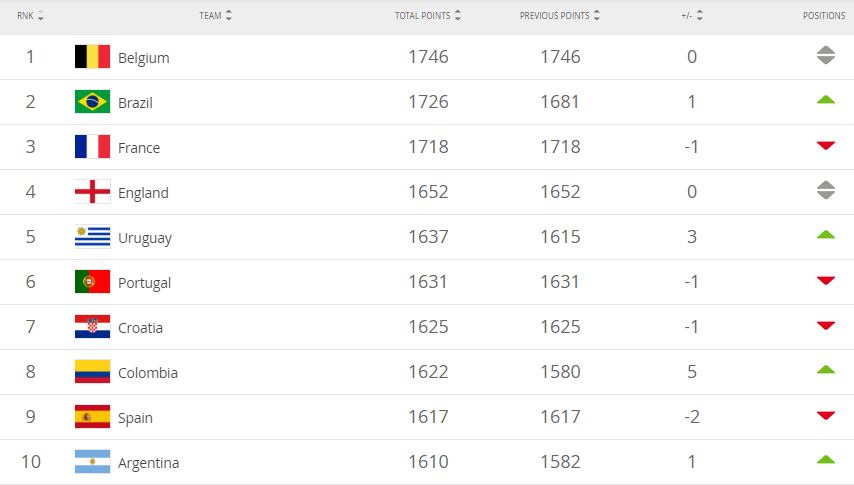This screenshot has height=485, width=854.
Task: Click the Spain flag icon
Action: [x=92, y=417]
